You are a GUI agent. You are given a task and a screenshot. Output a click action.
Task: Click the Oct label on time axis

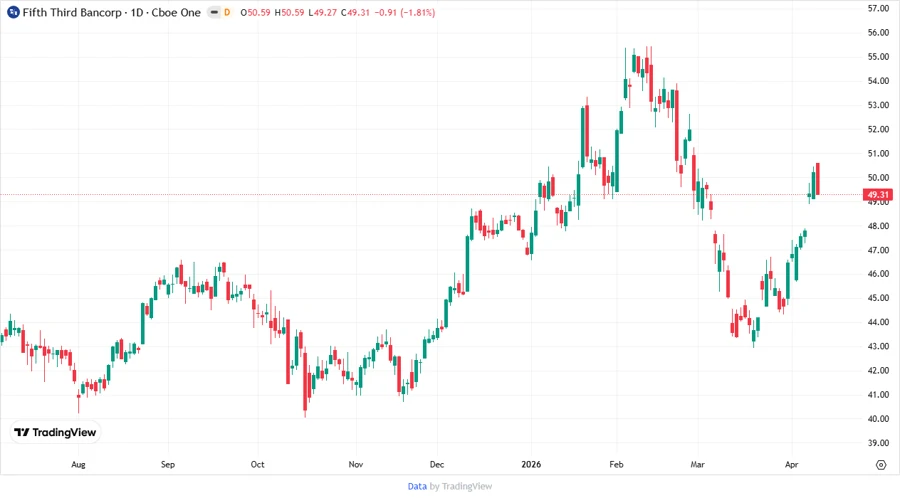[257, 464]
